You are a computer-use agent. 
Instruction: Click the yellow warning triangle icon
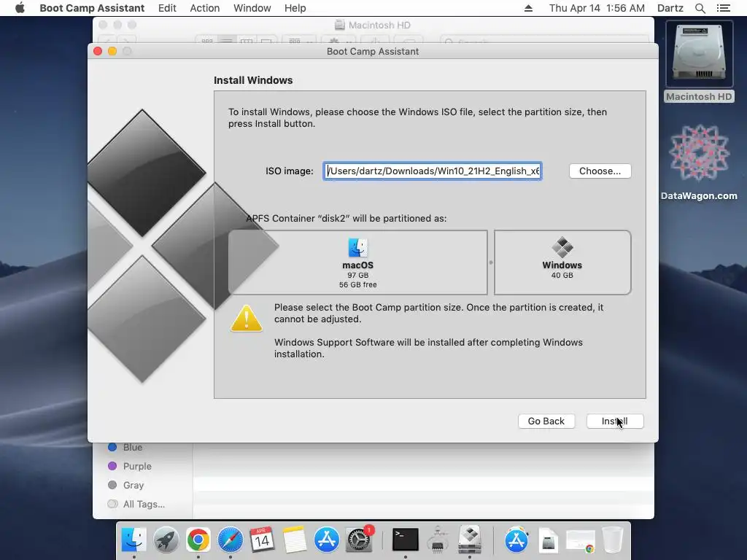pos(247,318)
